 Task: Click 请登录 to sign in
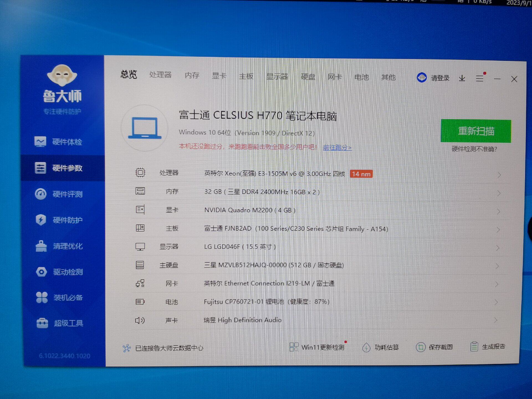click(440, 78)
